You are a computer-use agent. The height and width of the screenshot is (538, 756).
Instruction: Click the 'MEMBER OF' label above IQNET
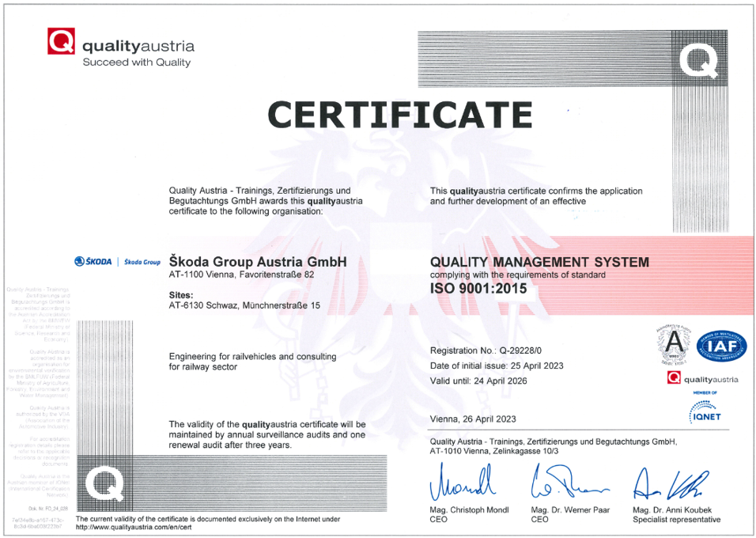pyautogui.click(x=705, y=392)
